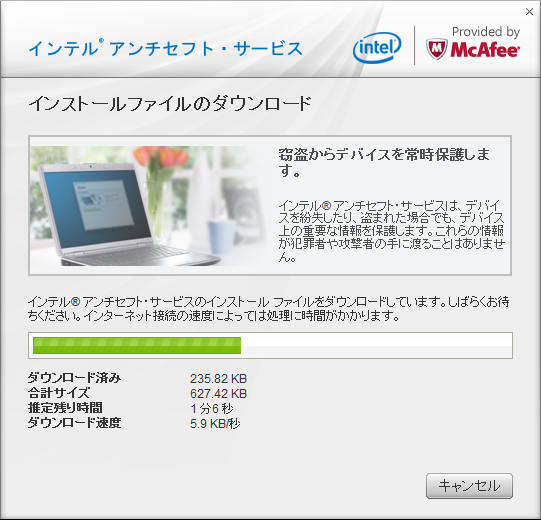
Task: Click the green download progress bar
Action: click(x=137, y=345)
